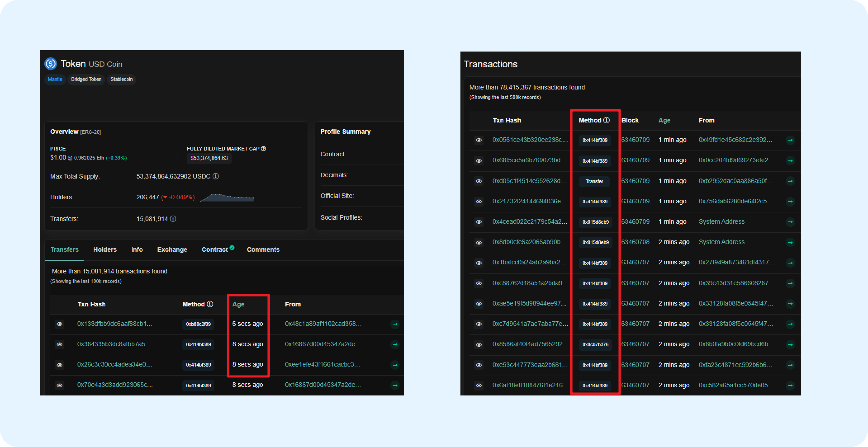The width and height of the screenshot is (868, 447).
Task: Click the info icon next to Transfers count
Action: tap(173, 219)
